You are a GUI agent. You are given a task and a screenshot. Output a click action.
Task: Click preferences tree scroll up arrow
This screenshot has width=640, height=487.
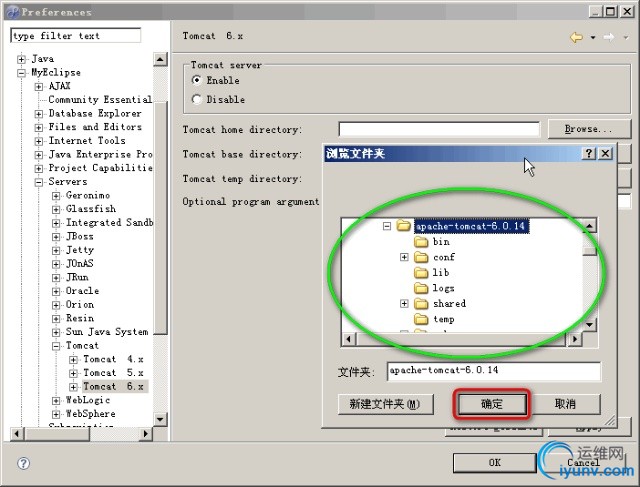[160, 60]
